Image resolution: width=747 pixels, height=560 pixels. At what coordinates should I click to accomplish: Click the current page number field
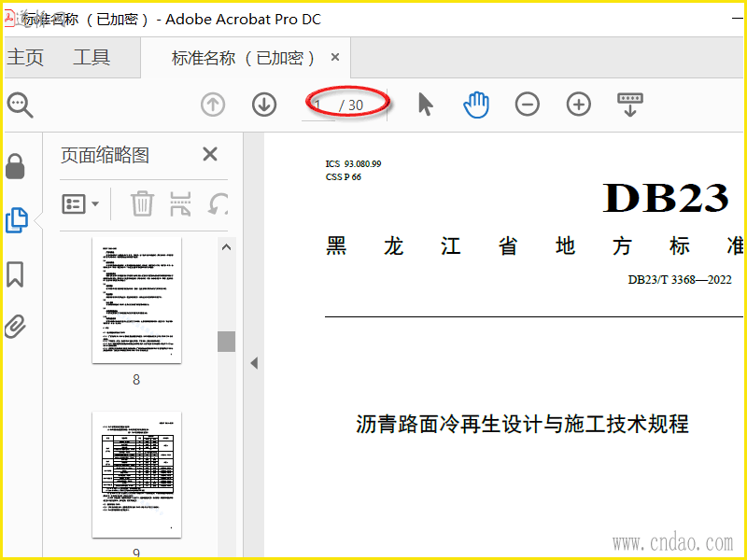pos(319,105)
